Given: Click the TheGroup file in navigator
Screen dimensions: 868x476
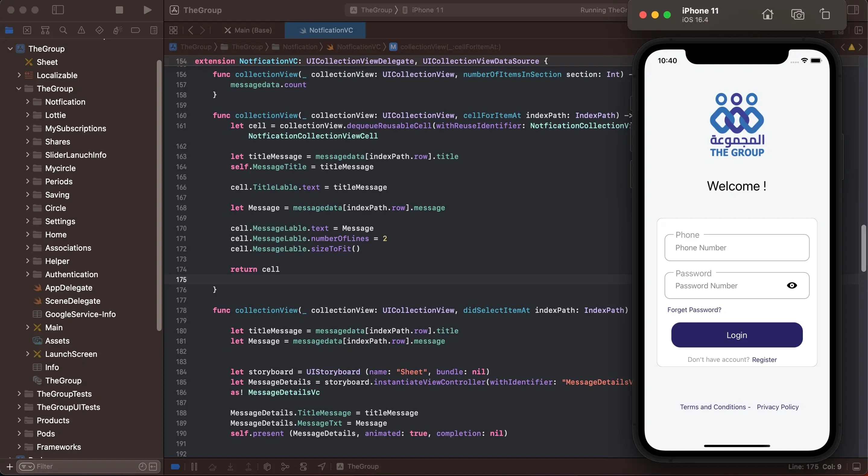Looking at the screenshot, I should click(x=63, y=380).
